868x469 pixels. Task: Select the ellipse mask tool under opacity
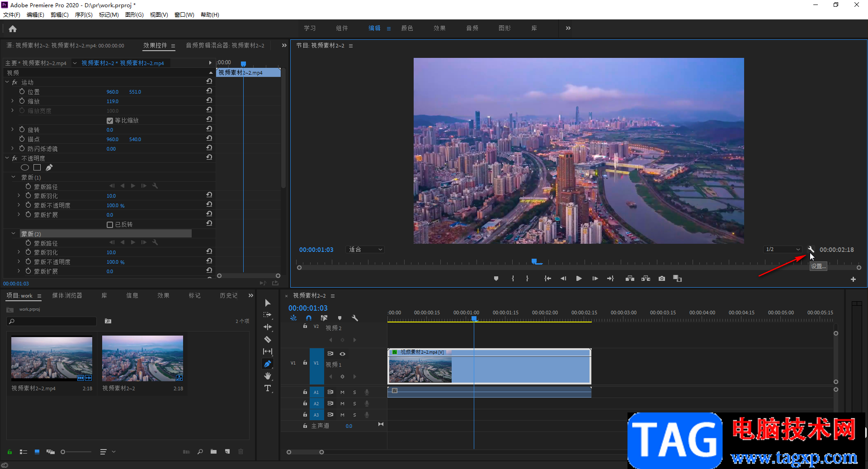click(x=25, y=168)
